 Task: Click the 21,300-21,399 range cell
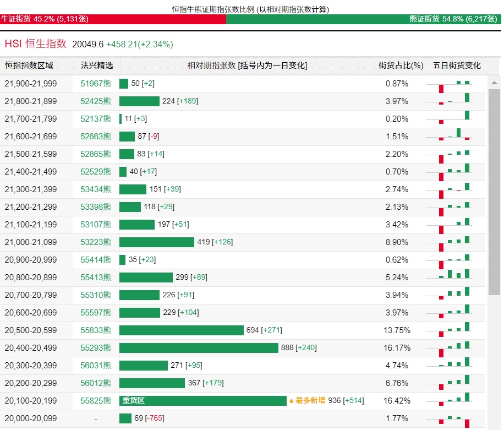30,189
